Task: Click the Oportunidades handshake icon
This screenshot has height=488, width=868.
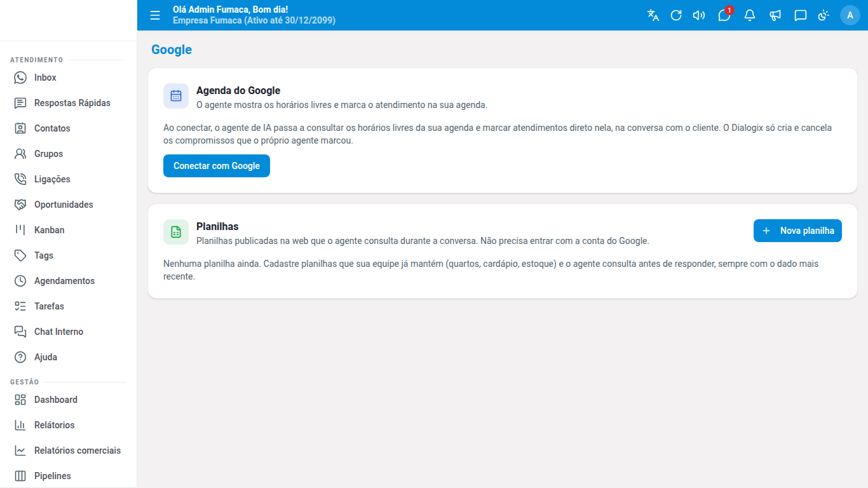Action: click(x=20, y=205)
